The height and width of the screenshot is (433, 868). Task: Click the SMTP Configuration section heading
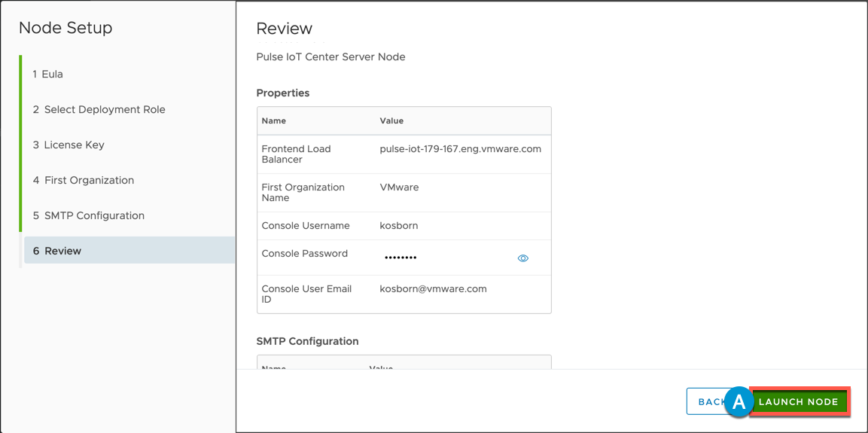coord(307,341)
